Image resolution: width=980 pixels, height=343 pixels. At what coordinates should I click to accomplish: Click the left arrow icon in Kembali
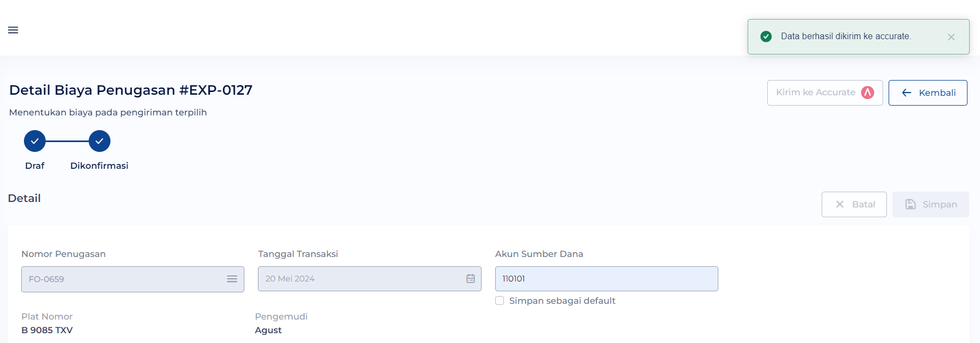pos(907,93)
